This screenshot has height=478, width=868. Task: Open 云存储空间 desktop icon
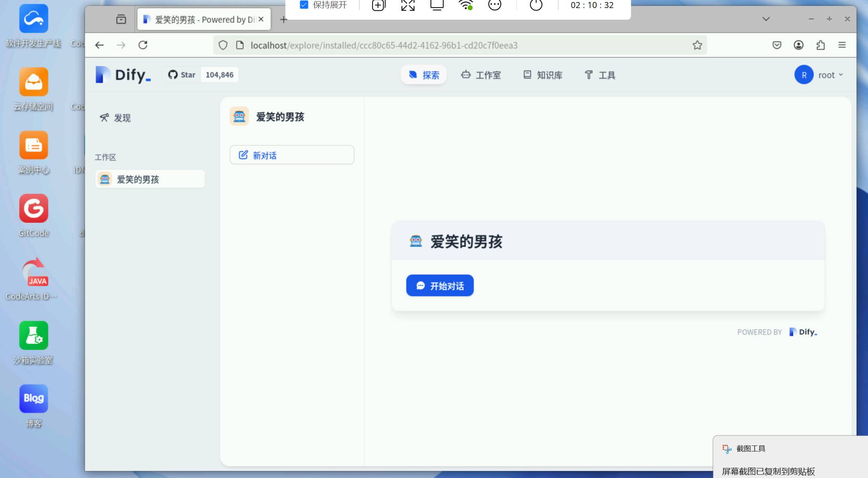click(x=33, y=89)
